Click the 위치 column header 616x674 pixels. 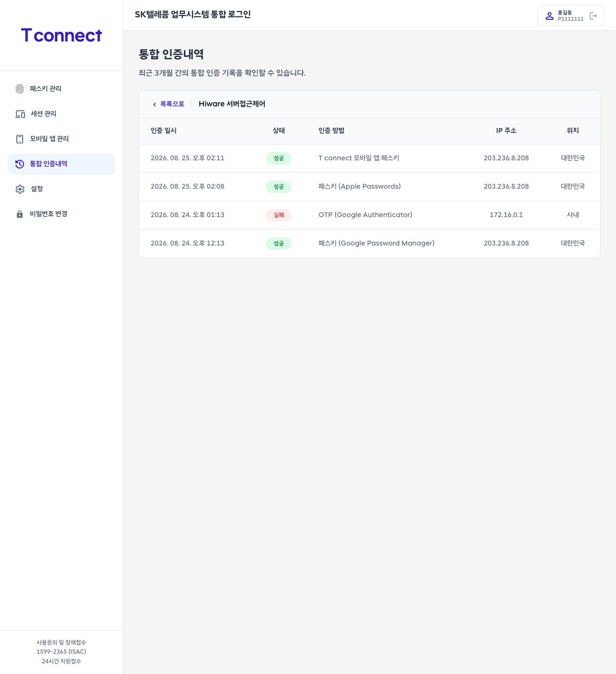pos(573,131)
